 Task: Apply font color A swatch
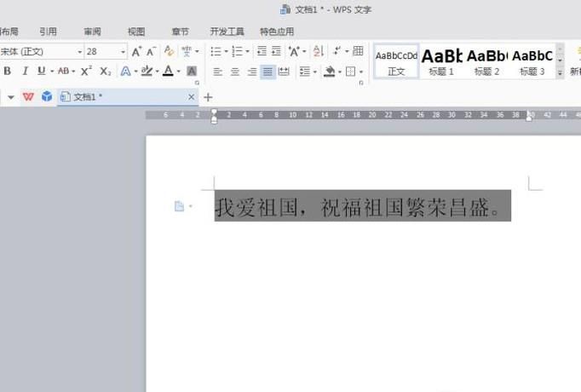pos(168,71)
